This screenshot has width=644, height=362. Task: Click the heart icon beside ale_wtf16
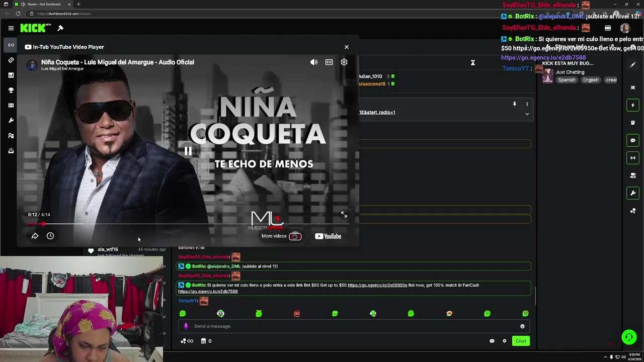91,250
